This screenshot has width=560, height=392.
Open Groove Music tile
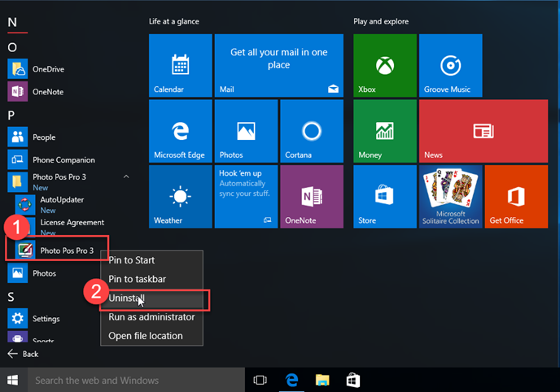(451, 65)
